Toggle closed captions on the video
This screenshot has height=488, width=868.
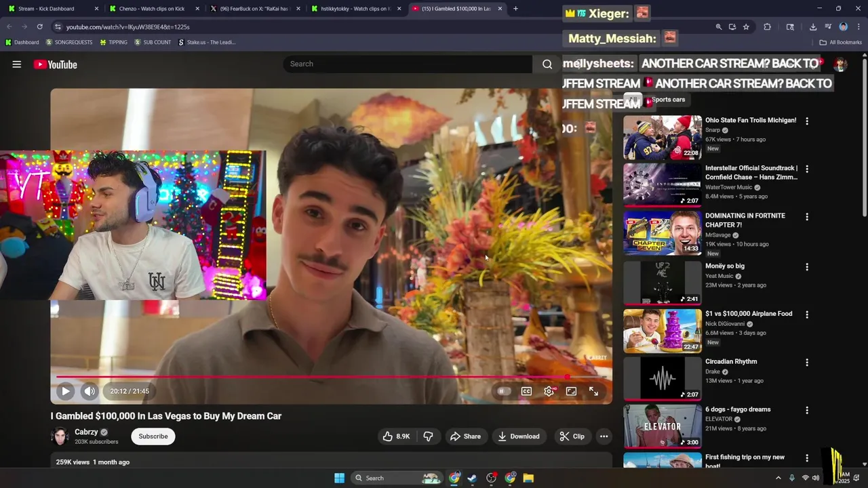coord(526,391)
